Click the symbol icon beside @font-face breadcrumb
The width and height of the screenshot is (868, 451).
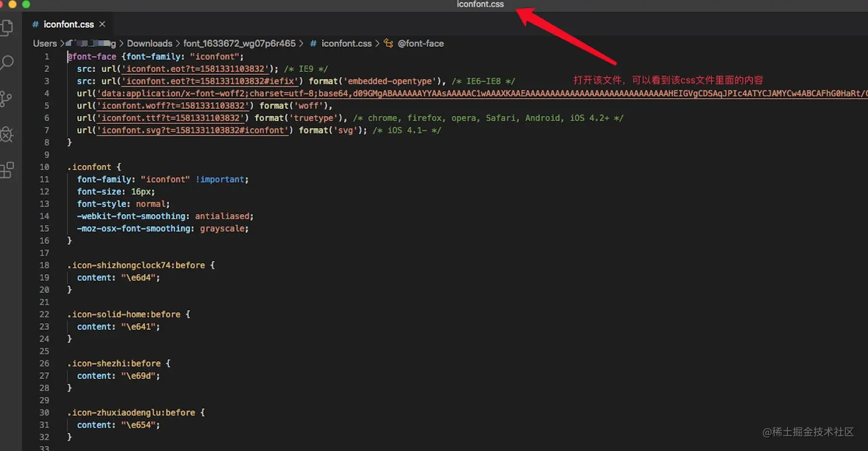388,43
